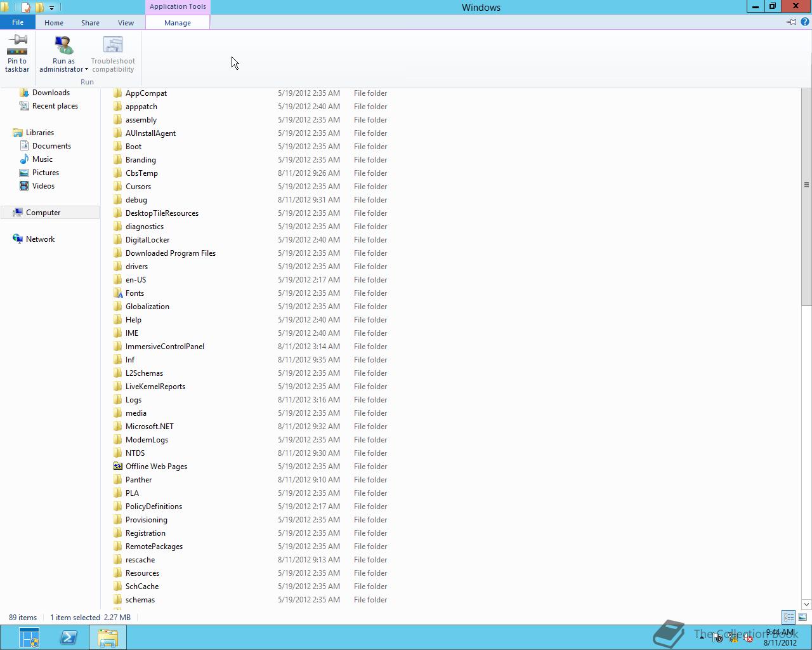Select the schemas folder icon
The height and width of the screenshot is (650, 812).
[117, 599]
